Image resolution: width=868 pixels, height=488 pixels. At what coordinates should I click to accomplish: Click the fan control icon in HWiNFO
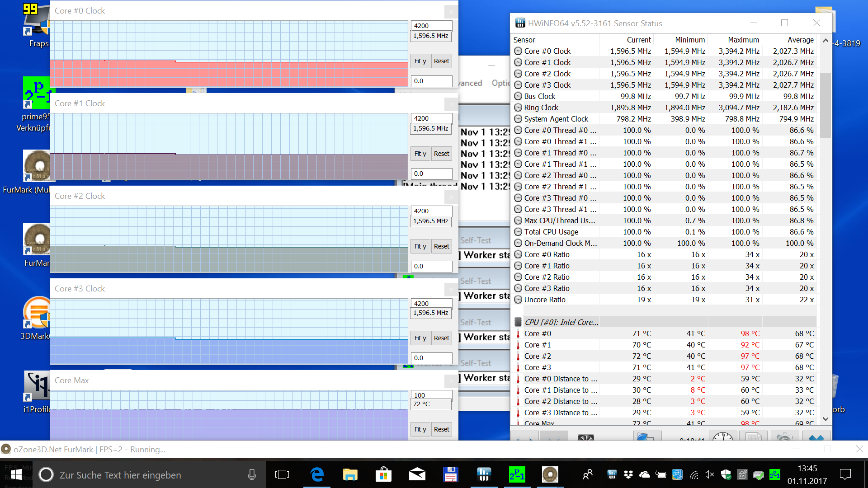(586, 437)
